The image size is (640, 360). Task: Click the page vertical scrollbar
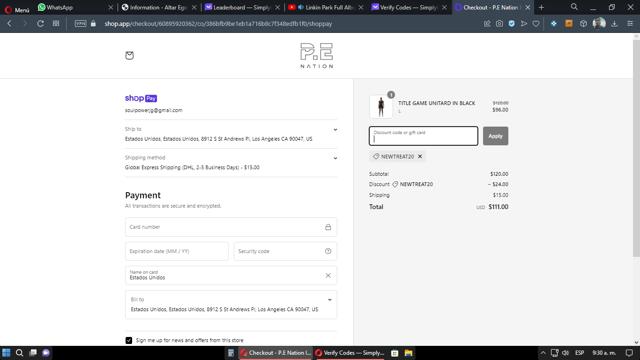(x=636, y=147)
